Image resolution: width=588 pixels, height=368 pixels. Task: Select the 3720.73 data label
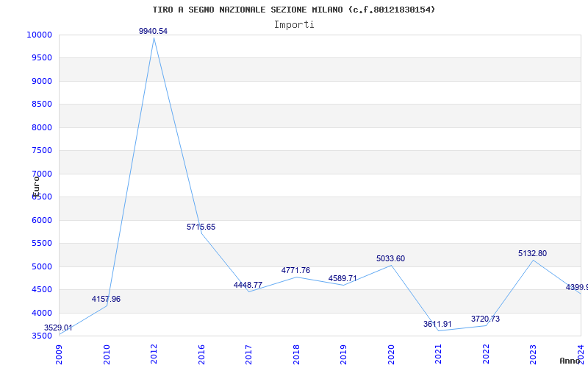click(485, 319)
